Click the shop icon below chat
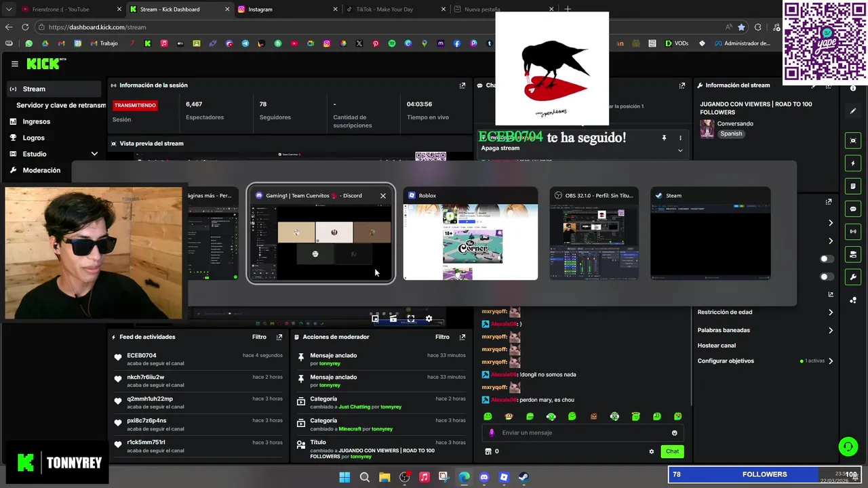Image resolution: width=868 pixels, height=488 pixels. click(488, 451)
